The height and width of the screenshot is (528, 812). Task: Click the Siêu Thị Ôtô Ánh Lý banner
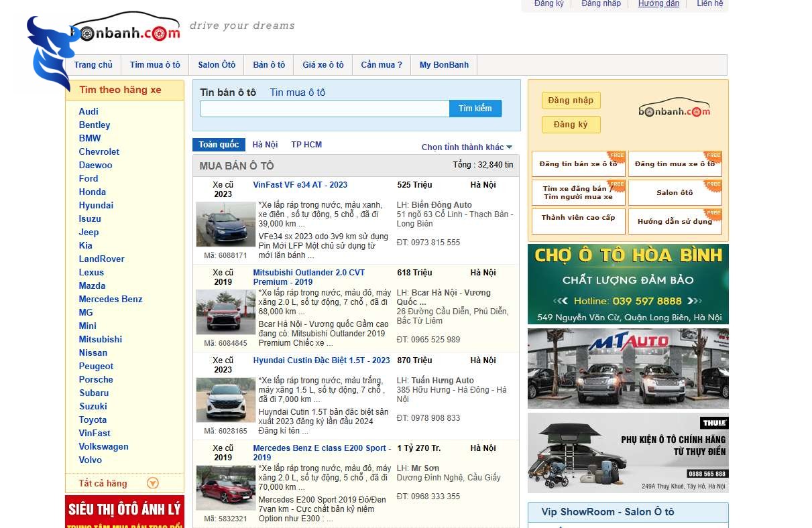tap(124, 512)
